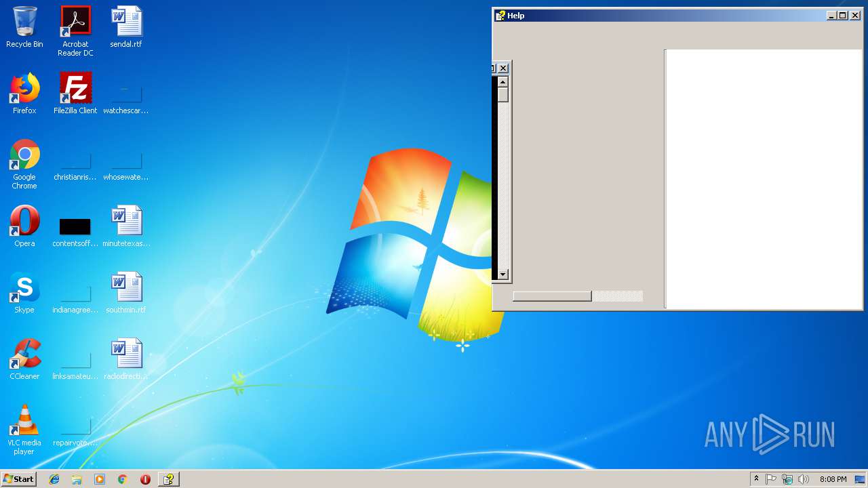Open Internet Explorer from the taskbar
The height and width of the screenshot is (488, 868).
click(54, 479)
